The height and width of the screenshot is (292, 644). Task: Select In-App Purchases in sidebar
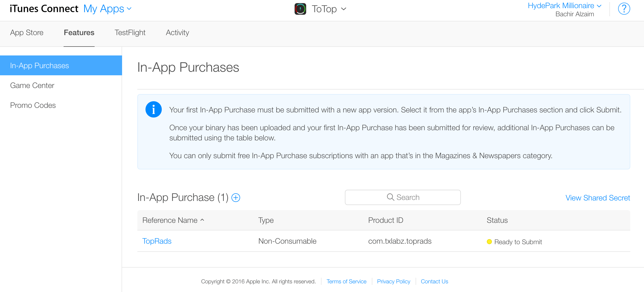61,65
